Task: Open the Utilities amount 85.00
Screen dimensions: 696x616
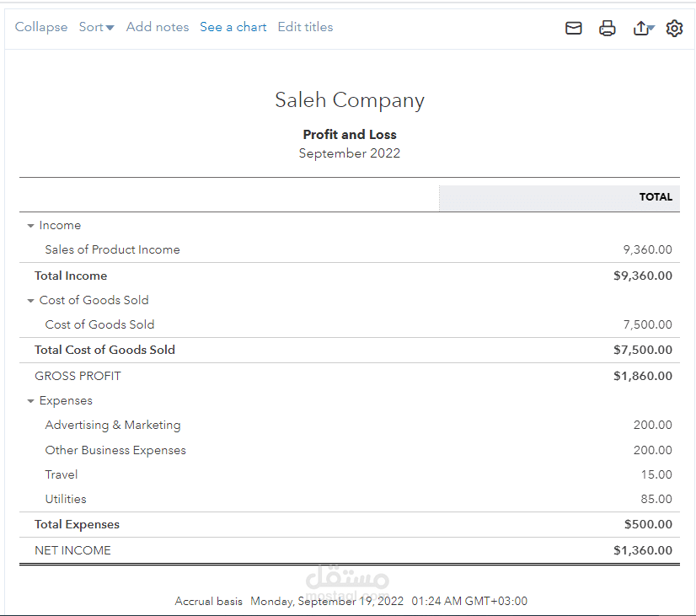Action: 656,499
